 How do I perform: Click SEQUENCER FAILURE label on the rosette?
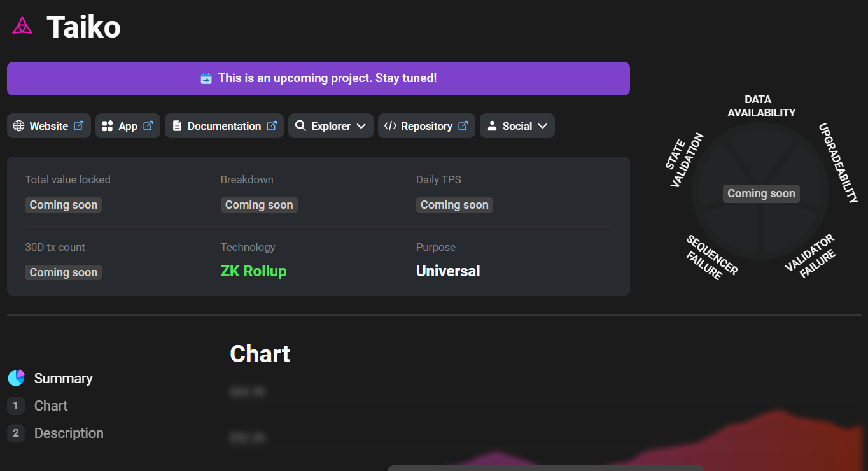tap(711, 257)
